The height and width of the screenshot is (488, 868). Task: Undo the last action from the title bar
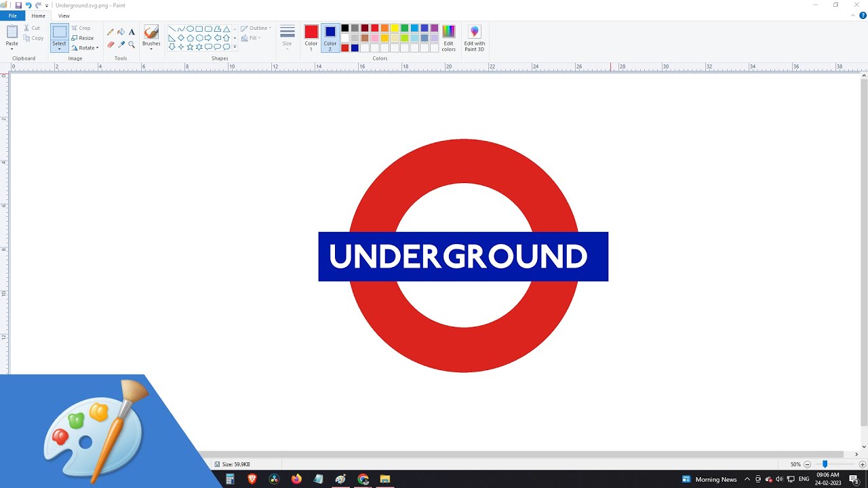[28, 5]
